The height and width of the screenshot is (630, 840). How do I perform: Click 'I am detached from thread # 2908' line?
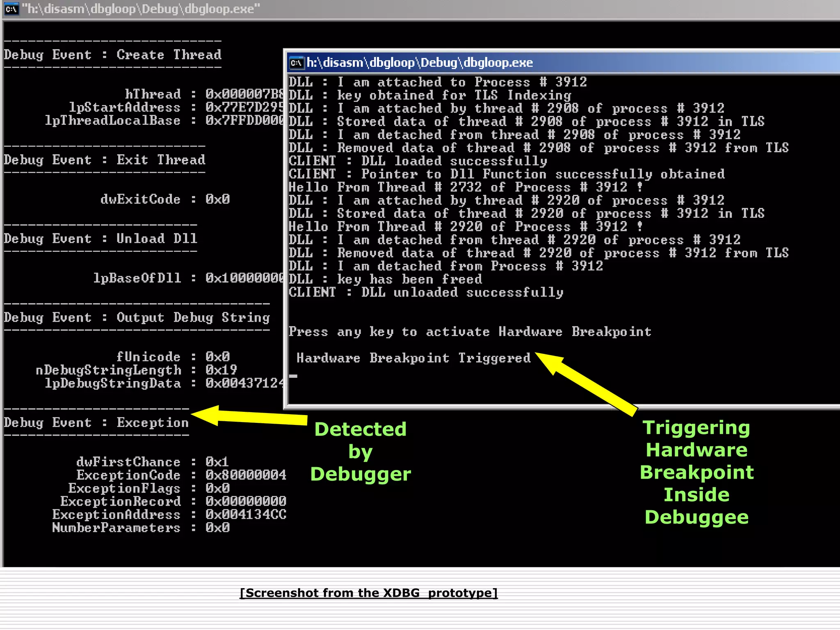[515, 135]
